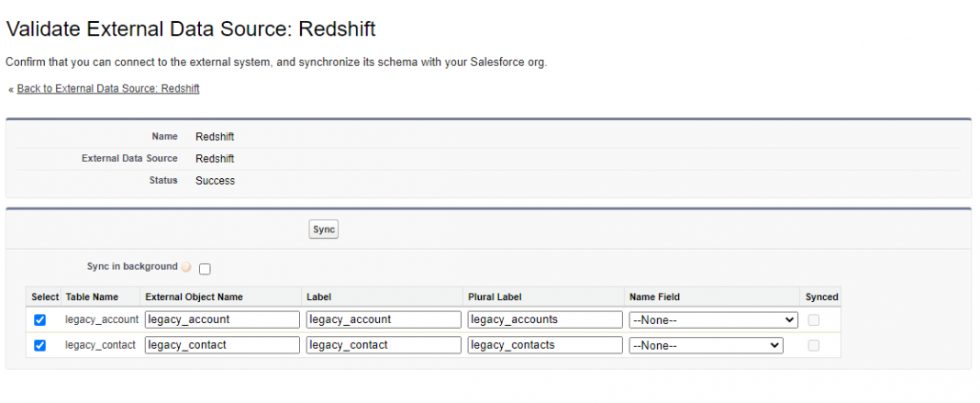Open Name Field dropdown for legacy_account

[x=712, y=320]
